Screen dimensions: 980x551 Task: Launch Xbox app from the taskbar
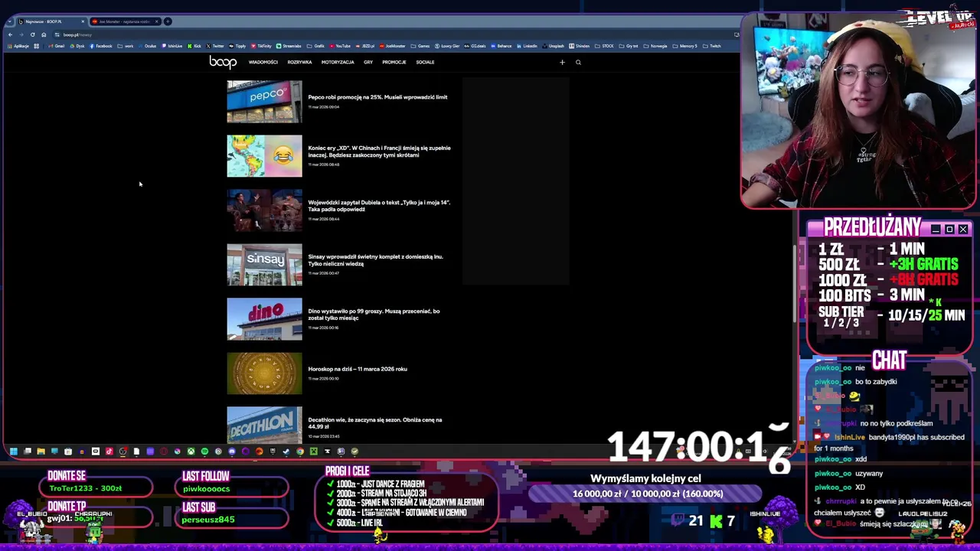click(x=191, y=452)
